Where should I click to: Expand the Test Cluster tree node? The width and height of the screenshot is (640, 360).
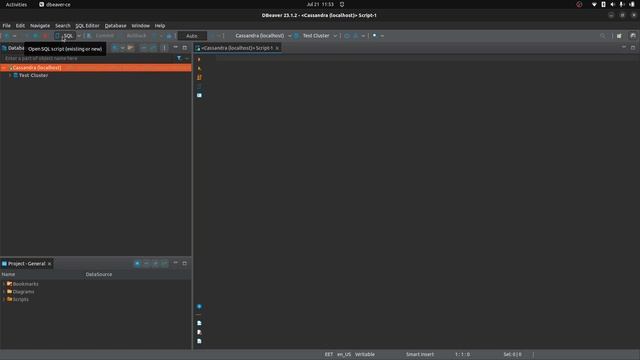(10, 76)
